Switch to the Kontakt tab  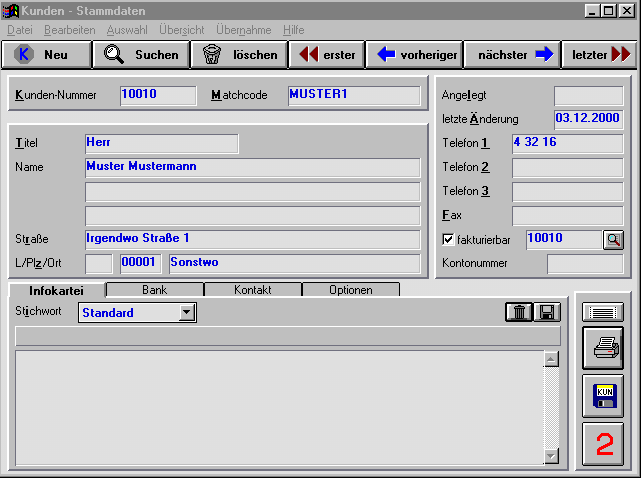click(252, 290)
